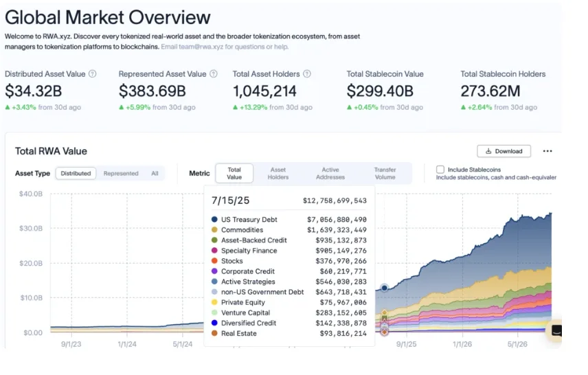Click the tooltip total $12,758,699,543
The width and height of the screenshot is (588, 375).
click(x=335, y=201)
